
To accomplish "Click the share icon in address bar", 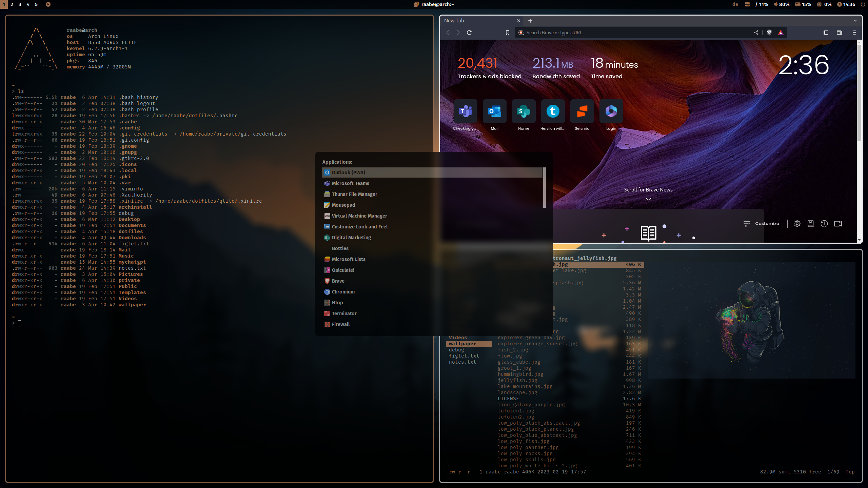I will [x=756, y=33].
